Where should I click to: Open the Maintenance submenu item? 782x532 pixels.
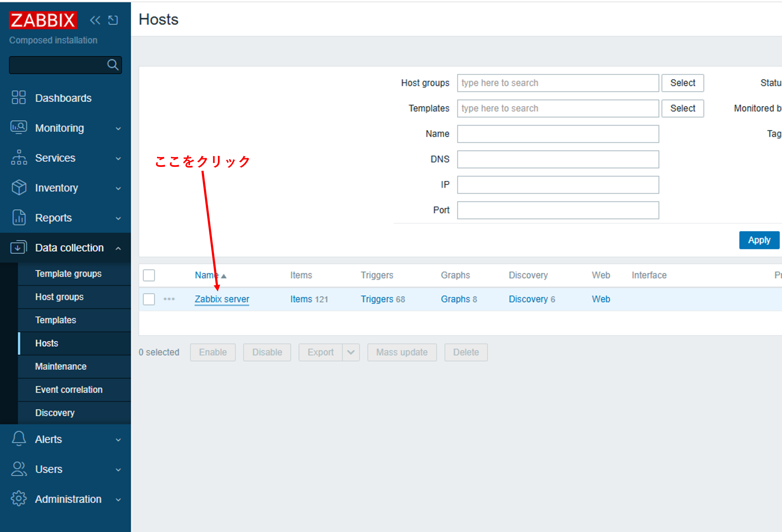click(61, 366)
